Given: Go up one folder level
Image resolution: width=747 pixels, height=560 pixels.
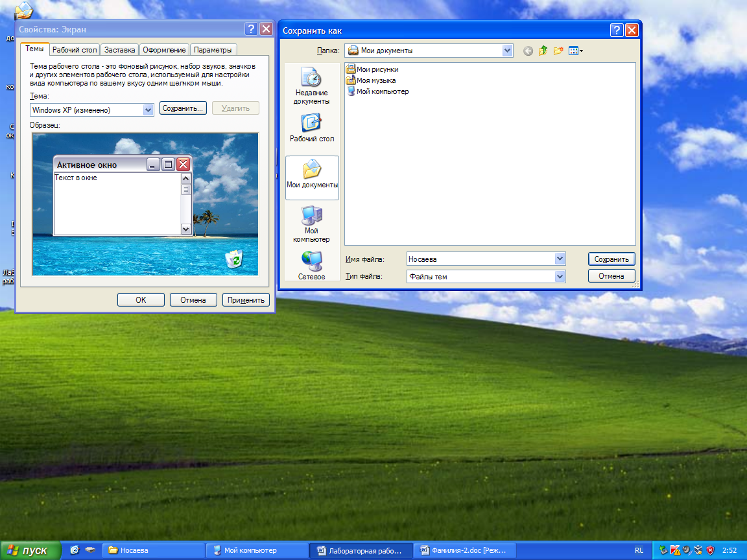Looking at the screenshot, I should coord(543,51).
